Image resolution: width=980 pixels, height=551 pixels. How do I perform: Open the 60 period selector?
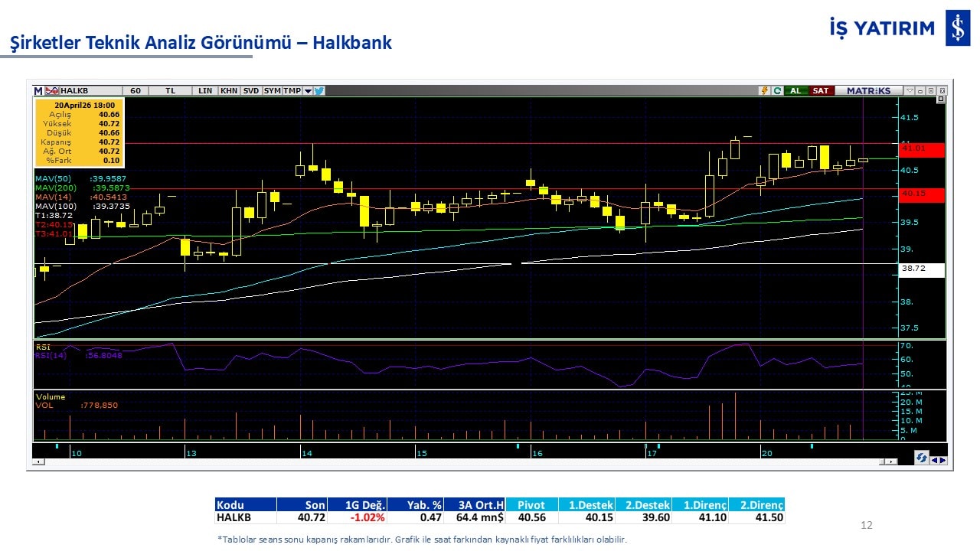point(136,90)
